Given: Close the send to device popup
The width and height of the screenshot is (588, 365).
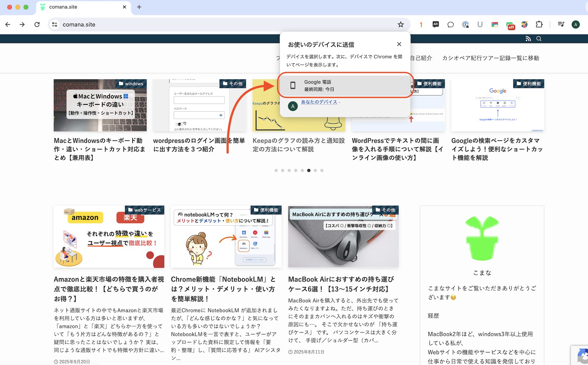Looking at the screenshot, I should pyautogui.click(x=399, y=44).
